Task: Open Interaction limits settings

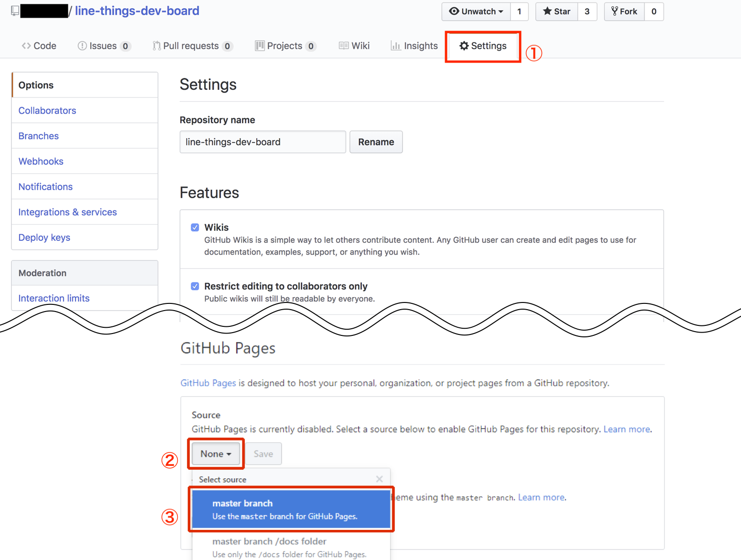Action: click(x=85, y=298)
